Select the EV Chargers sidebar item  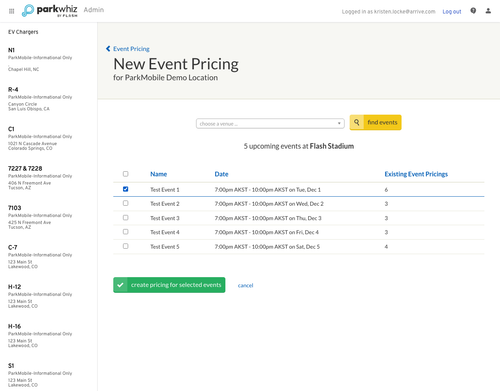tap(23, 32)
